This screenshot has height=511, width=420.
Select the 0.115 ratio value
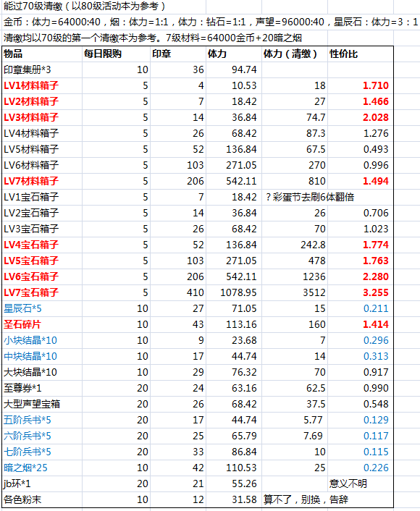pos(376,452)
